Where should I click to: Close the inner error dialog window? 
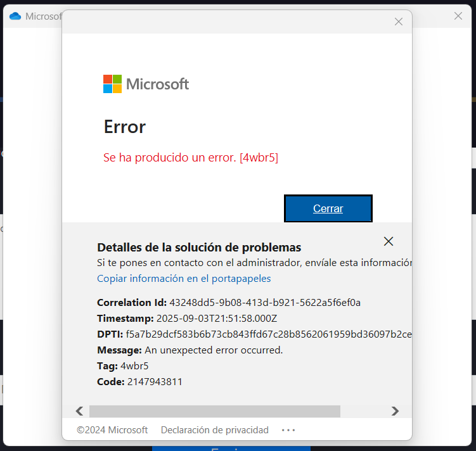(398, 22)
